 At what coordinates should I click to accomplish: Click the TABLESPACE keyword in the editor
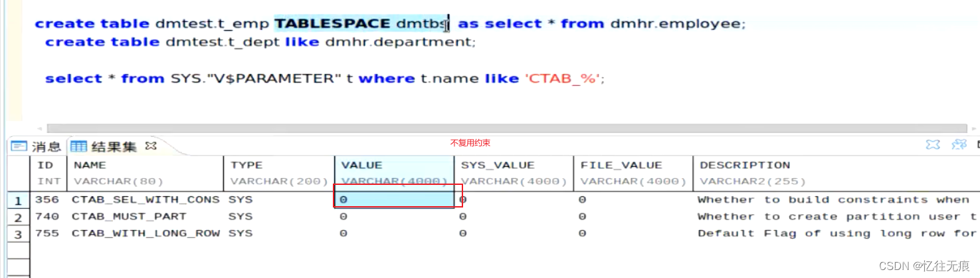pyautogui.click(x=332, y=24)
